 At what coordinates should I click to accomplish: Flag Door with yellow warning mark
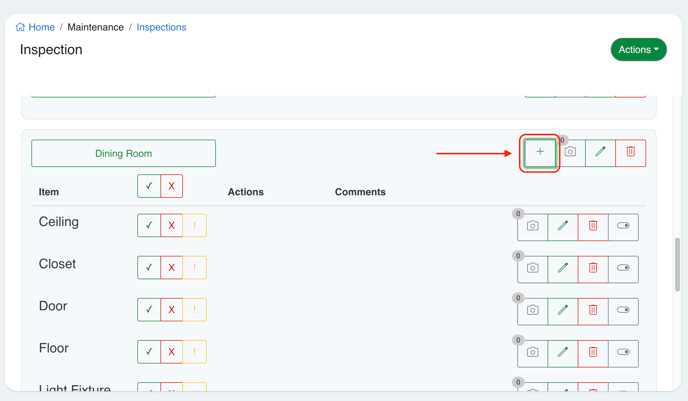(195, 310)
